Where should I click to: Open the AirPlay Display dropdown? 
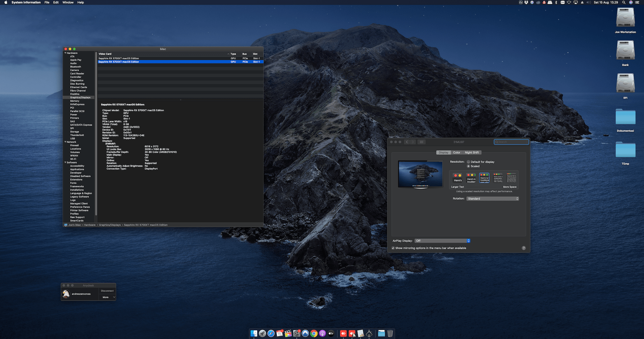[442, 241]
